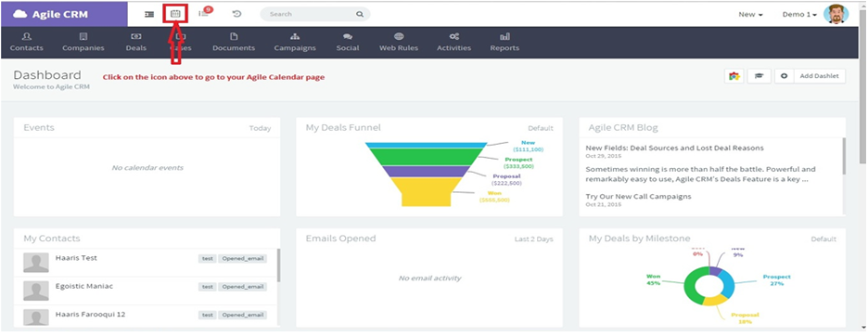
Task: Open Companies in the navigation bar
Action: coord(83,42)
